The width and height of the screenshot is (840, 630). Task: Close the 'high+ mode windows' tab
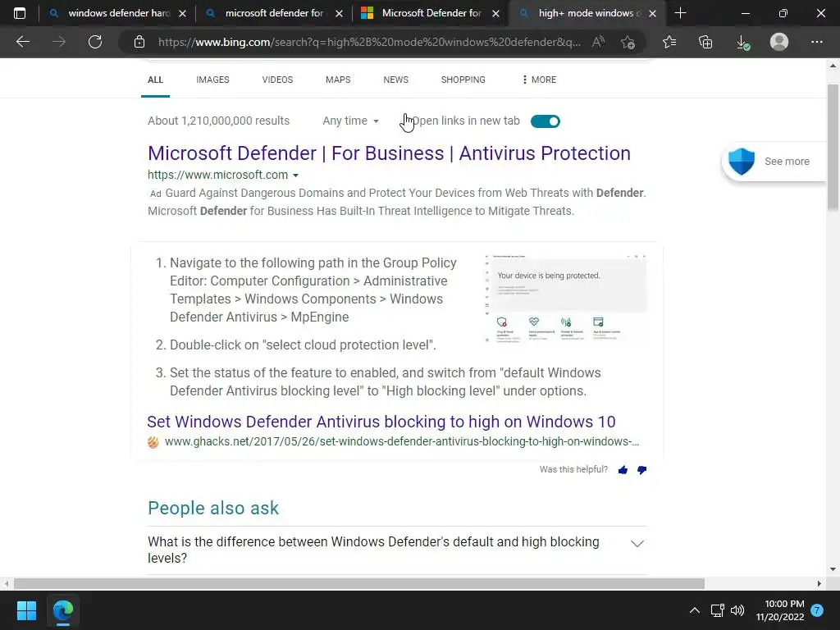[652, 14]
